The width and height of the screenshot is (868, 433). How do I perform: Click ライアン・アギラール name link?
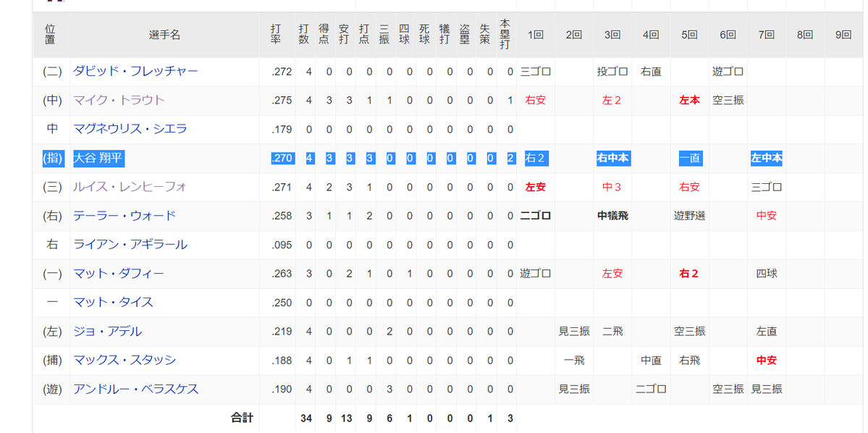pyautogui.click(x=130, y=245)
